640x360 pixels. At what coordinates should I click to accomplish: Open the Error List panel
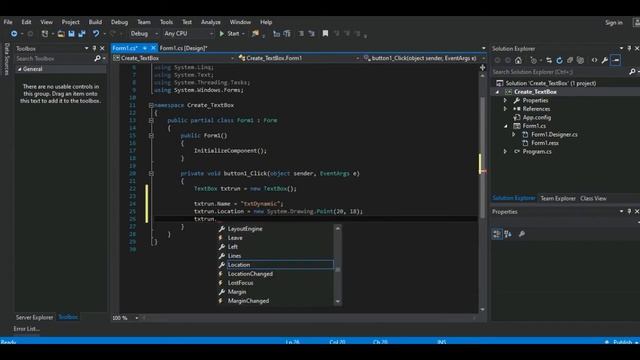pyautogui.click(x=27, y=329)
